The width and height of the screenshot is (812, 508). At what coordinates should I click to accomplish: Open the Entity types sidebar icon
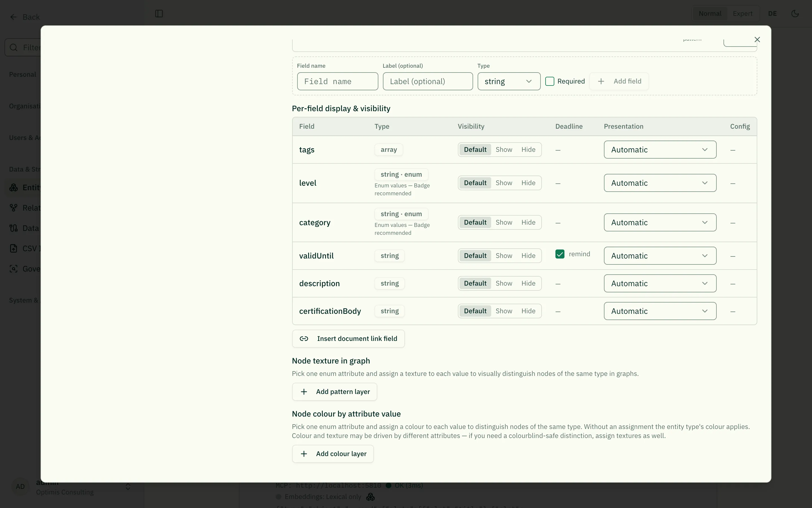pos(14,187)
